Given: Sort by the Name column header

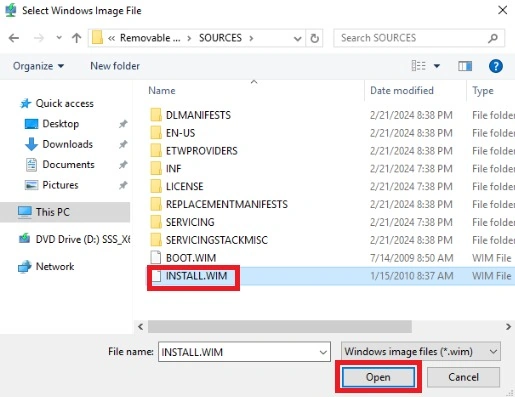Looking at the screenshot, I should pyautogui.click(x=162, y=90).
